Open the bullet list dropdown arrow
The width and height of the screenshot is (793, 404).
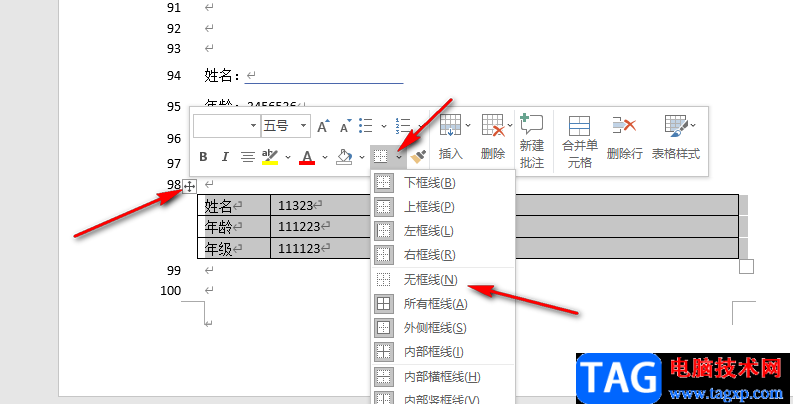coord(384,126)
